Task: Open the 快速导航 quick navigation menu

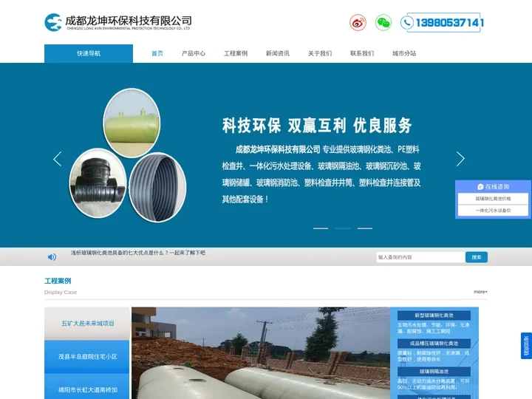Action: point(89,53)
